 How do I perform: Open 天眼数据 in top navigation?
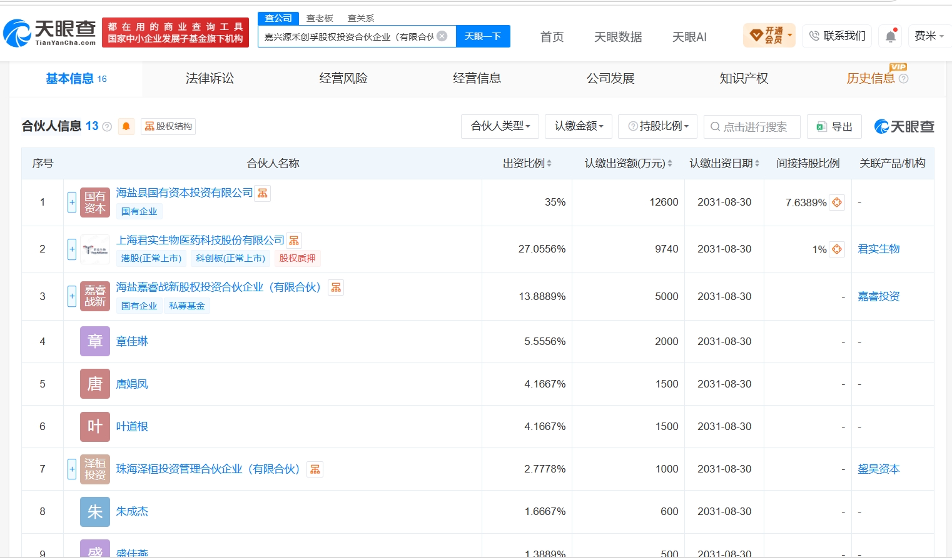[618, 37]
